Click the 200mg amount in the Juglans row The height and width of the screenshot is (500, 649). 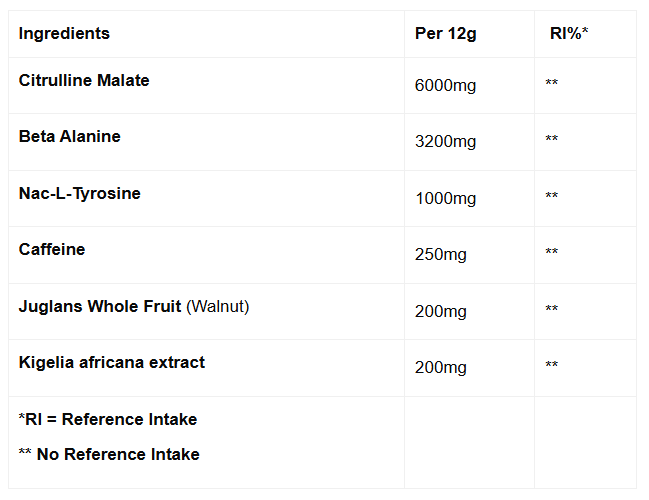pos(441,312)
